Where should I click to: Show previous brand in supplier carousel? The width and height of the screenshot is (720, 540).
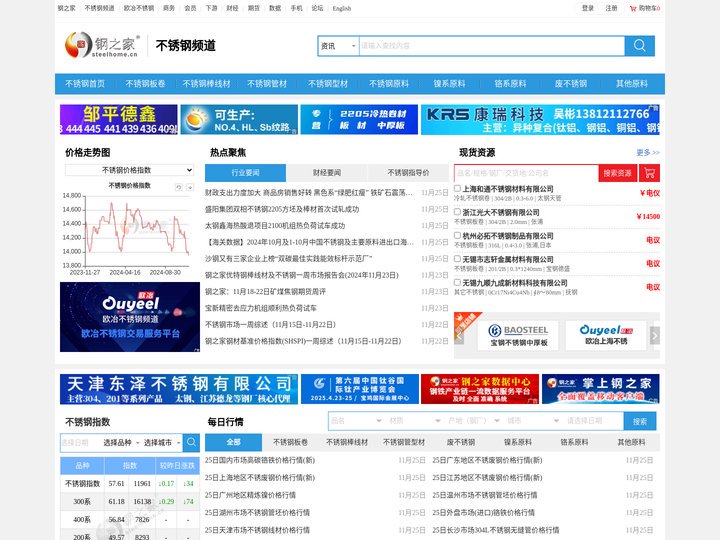coord(459,336)
